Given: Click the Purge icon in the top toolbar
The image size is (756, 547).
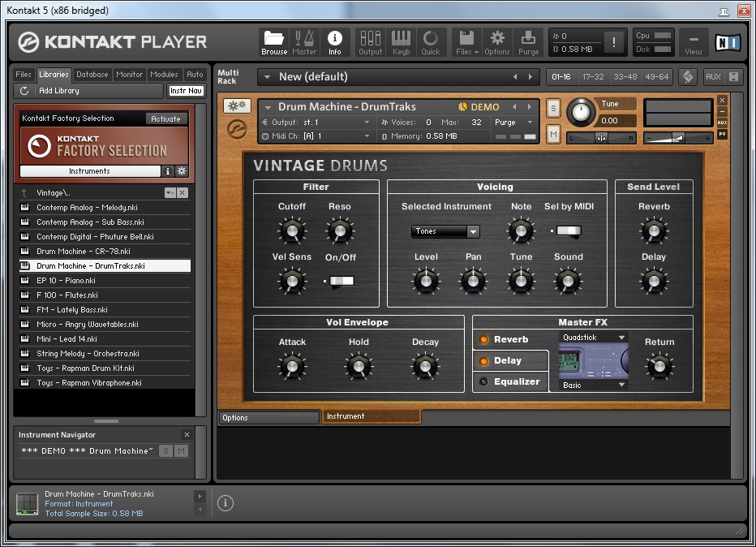Looking at the screenshot, I should 528,42.
